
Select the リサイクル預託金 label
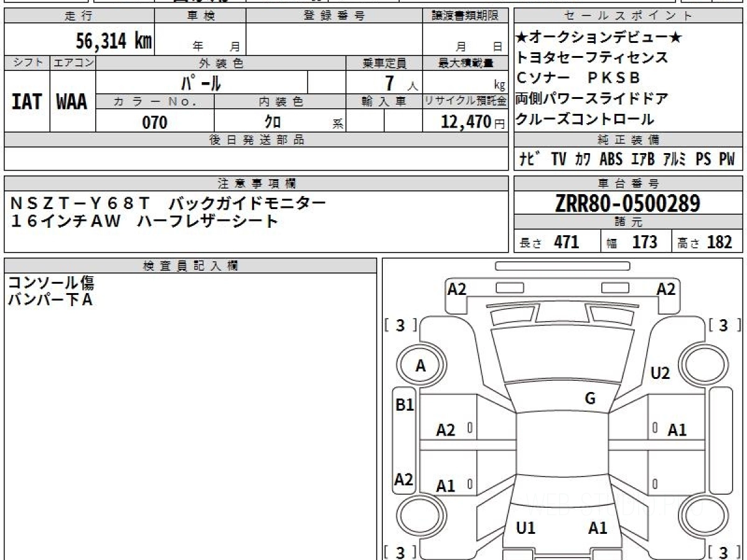(464, 101)
